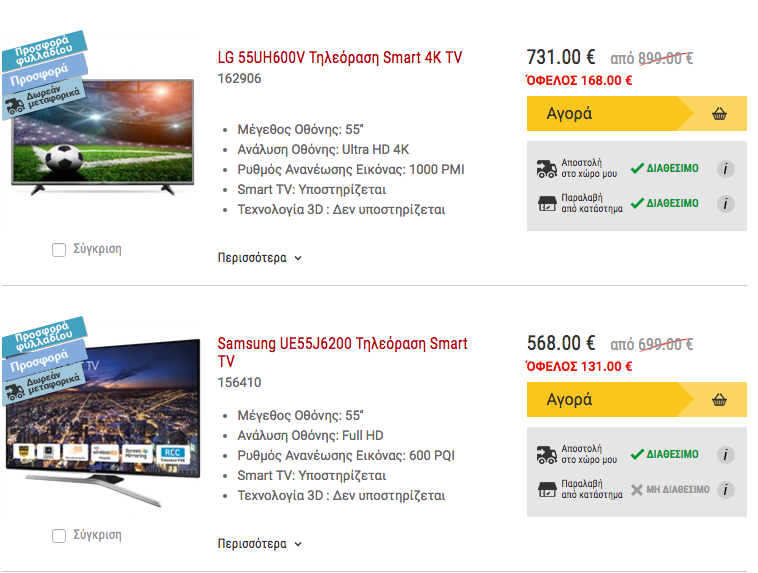Click the LG TV product image
The height and width of the screenshot is (573, 758).
pyautogui.click(x=102, y=137)
